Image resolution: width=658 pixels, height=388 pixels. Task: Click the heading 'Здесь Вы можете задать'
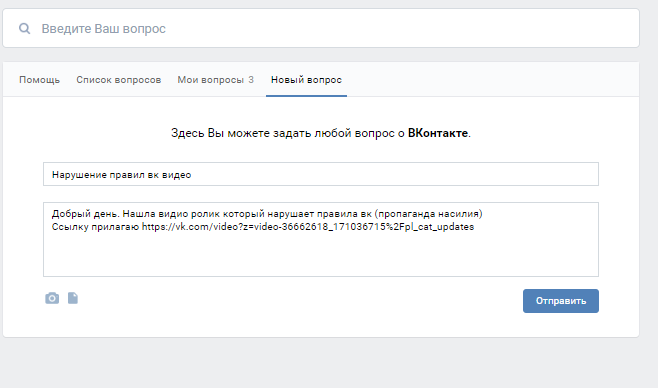coord(241,133)
